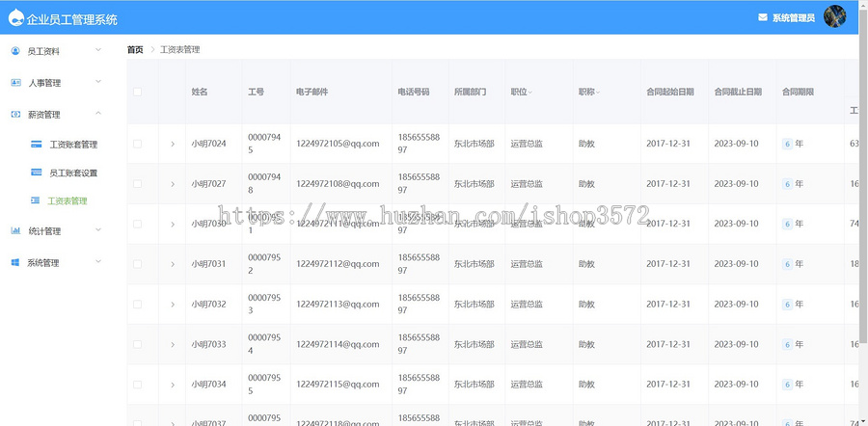This screenshot has height=426, width=868.
Task: Click email 1224972105@qq.com
Action: [338, 144]
